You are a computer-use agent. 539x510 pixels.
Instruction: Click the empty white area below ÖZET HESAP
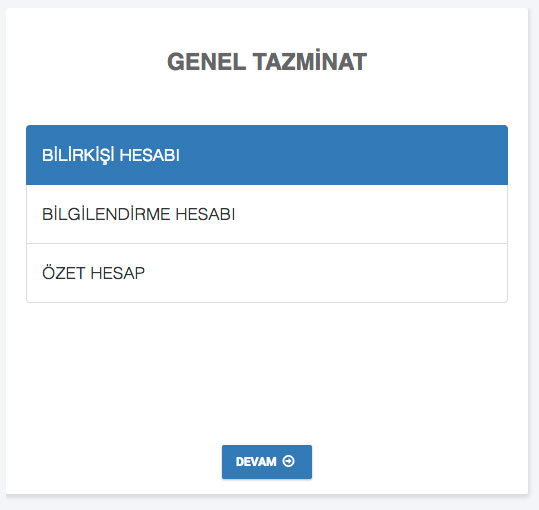point(267,373)
